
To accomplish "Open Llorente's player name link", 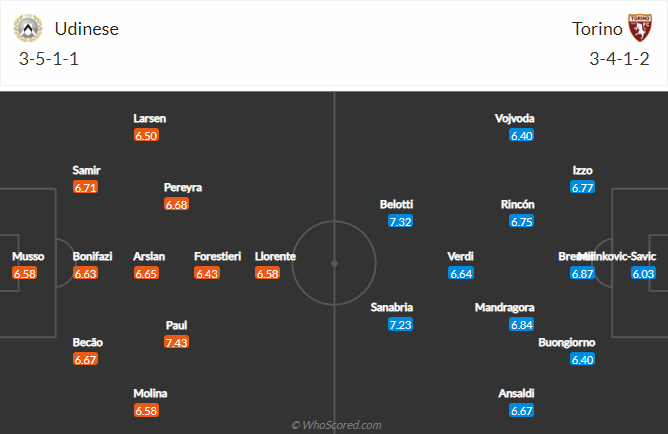I will coord(275,256).
